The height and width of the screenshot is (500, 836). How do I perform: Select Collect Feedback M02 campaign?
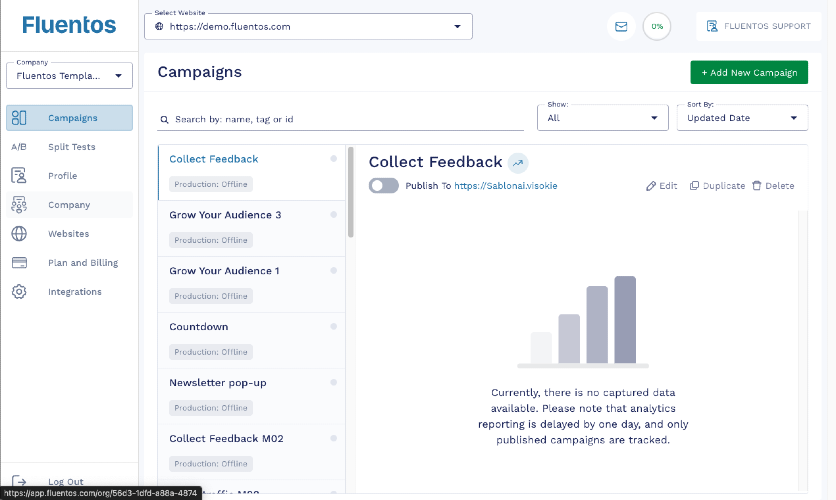(x=252, y=453)
